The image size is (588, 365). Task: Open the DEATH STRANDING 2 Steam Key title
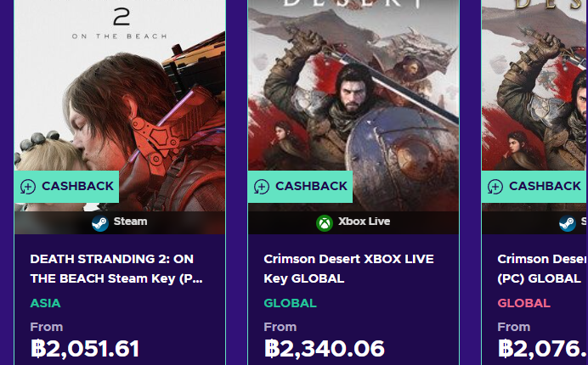pyautogui.click(x=116, y=268)
